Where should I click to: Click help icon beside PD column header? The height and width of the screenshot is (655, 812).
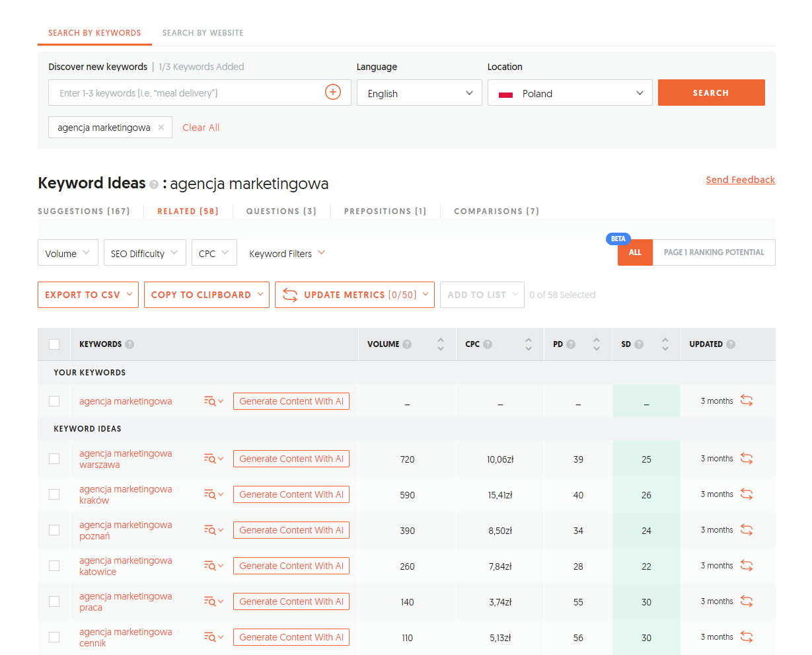click(x=571, y=344)
